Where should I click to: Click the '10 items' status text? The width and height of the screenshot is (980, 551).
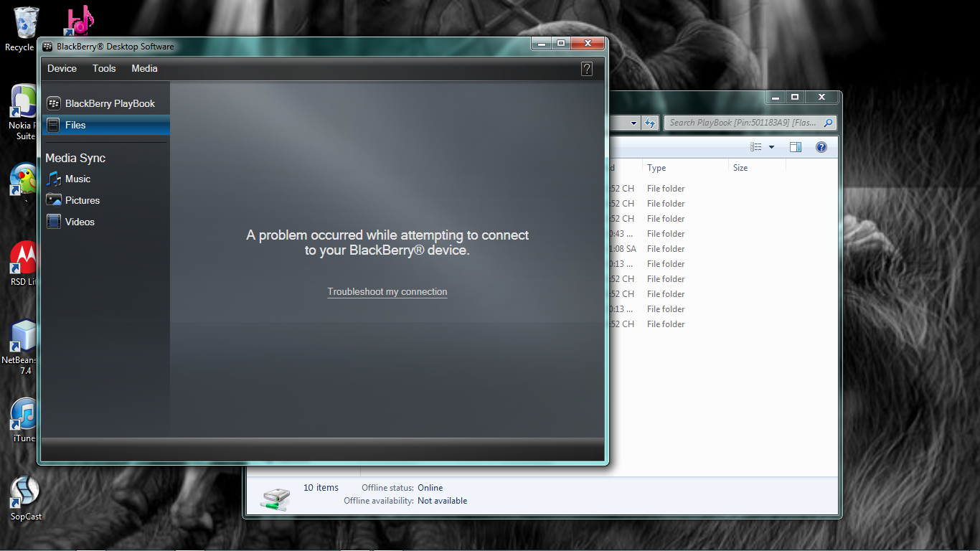point(321,488)
